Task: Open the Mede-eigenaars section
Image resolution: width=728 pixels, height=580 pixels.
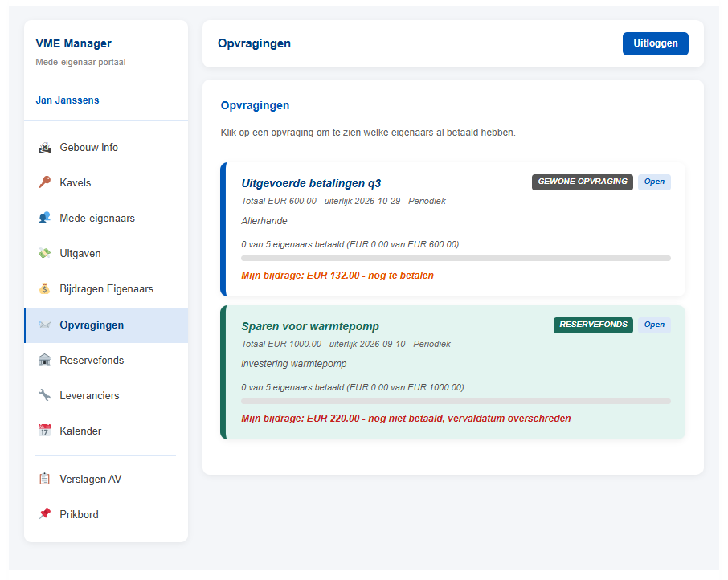Action: 106,218
